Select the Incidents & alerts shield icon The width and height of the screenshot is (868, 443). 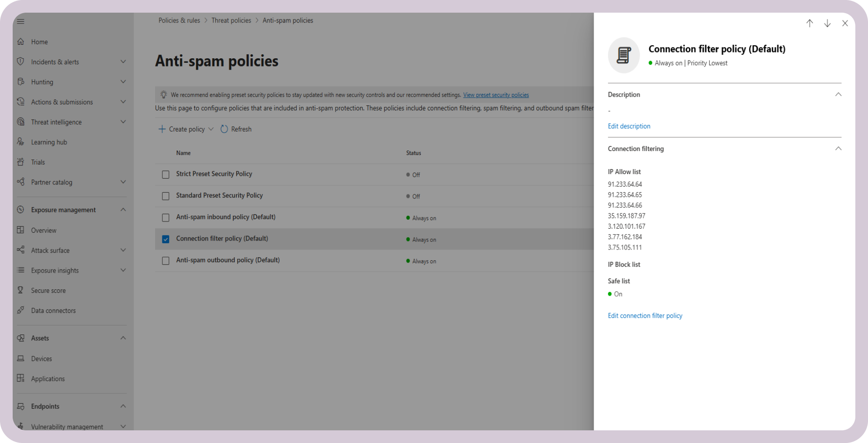pyautogui.click(x=21, y=61)
